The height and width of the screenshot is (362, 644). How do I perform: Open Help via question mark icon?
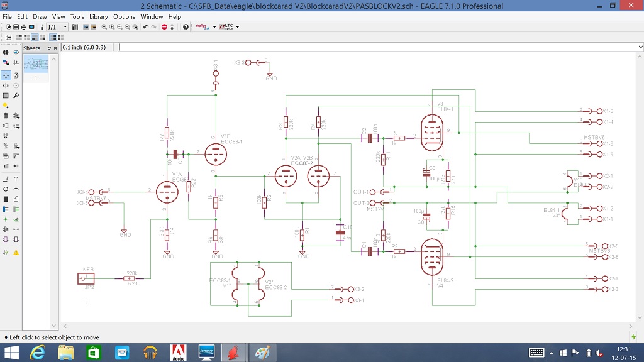186,27
